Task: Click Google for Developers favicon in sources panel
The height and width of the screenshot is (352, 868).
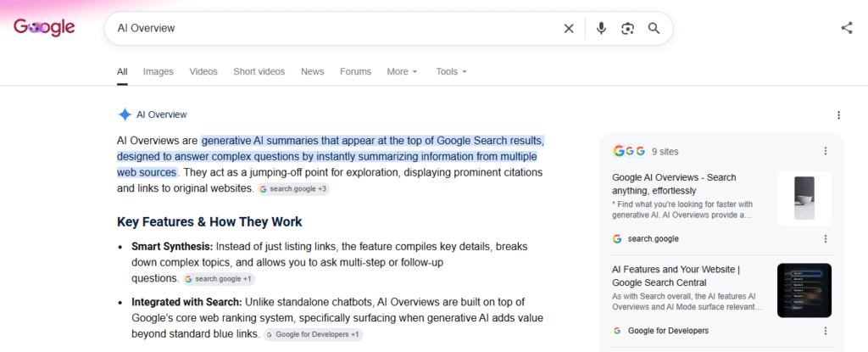Action: pos(617,331)
